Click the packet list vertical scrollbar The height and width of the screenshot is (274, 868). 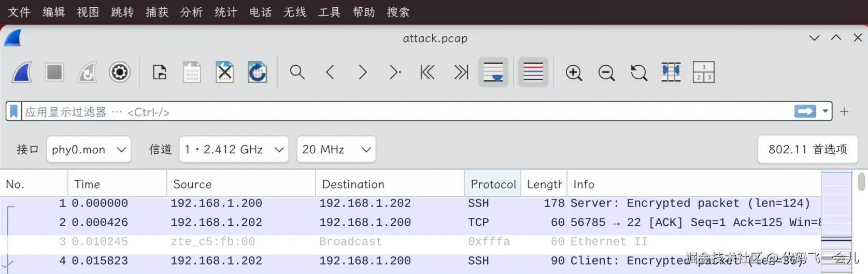coord(861,223)
